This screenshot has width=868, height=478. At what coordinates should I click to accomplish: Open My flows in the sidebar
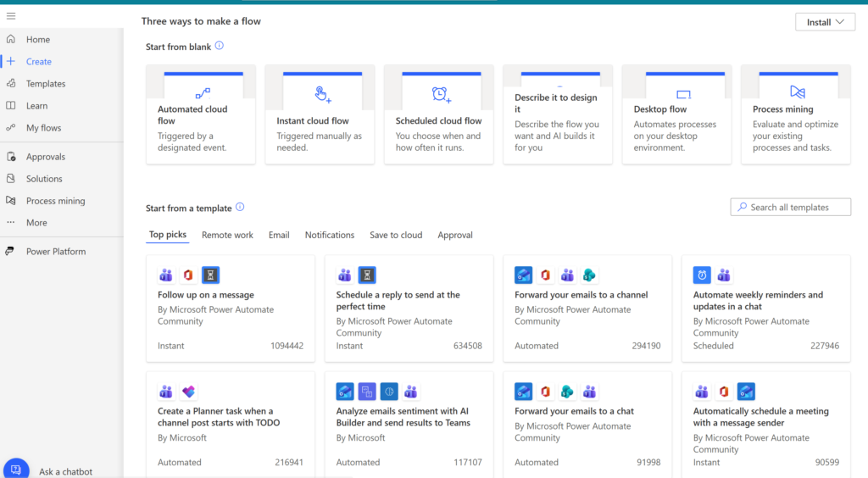[x=43, y=128]
